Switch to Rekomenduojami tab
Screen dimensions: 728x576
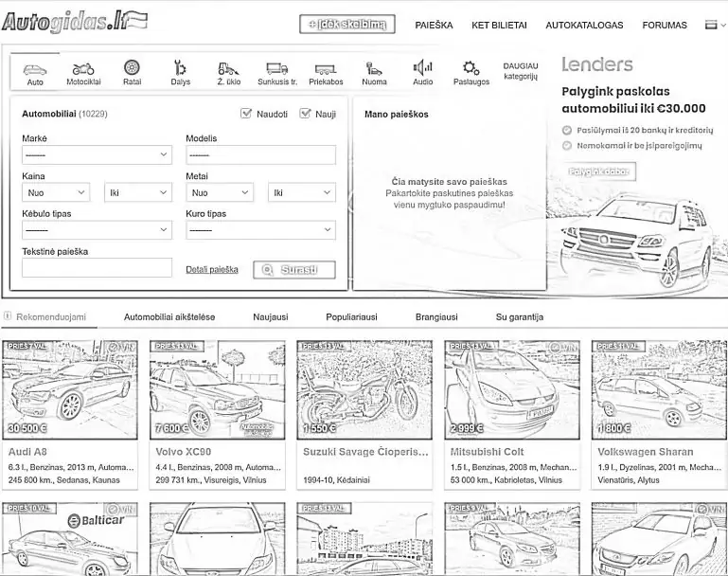point(50,316)
